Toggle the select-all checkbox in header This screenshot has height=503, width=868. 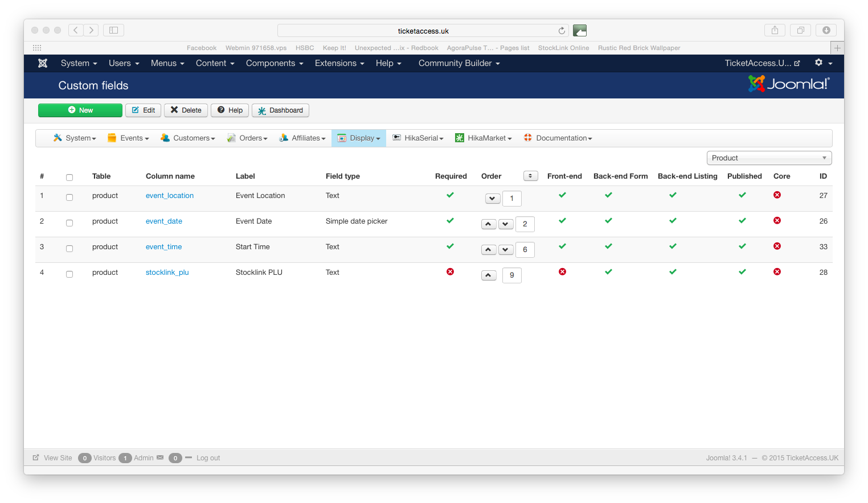69,178
